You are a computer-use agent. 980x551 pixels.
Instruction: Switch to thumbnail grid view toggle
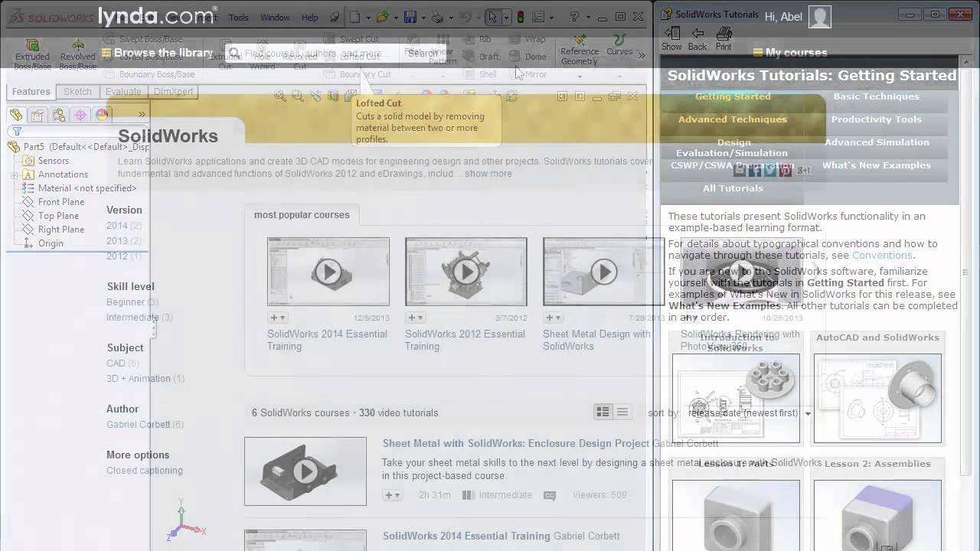point(603,412)
